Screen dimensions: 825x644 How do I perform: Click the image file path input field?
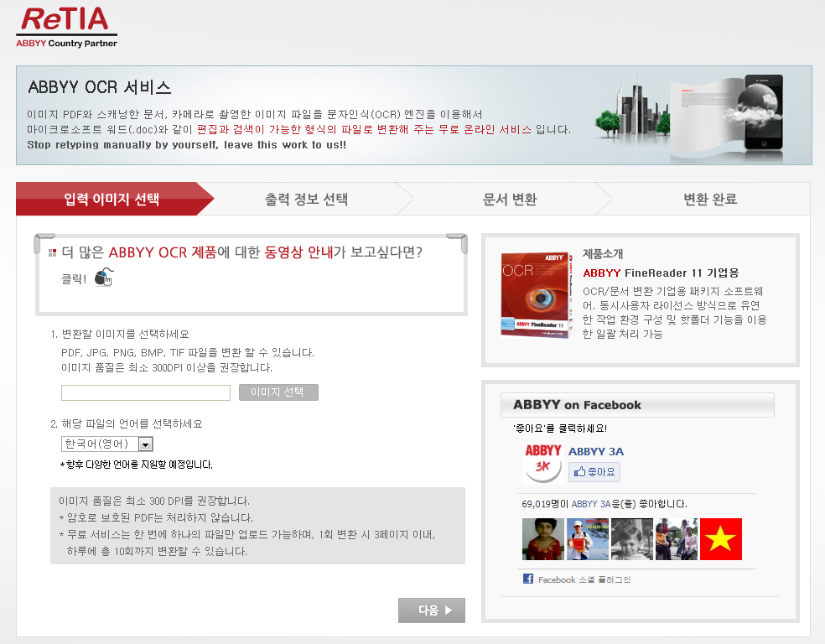coord(146,392)
